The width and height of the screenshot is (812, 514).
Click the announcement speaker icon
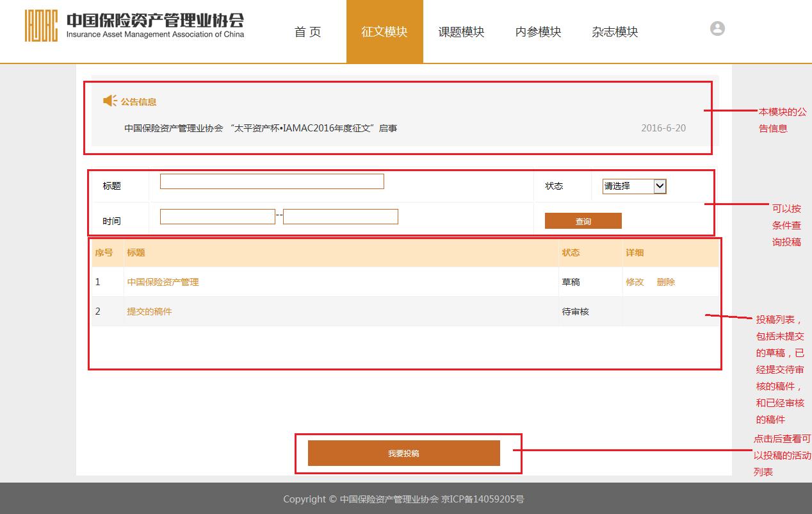coord(110,101)
